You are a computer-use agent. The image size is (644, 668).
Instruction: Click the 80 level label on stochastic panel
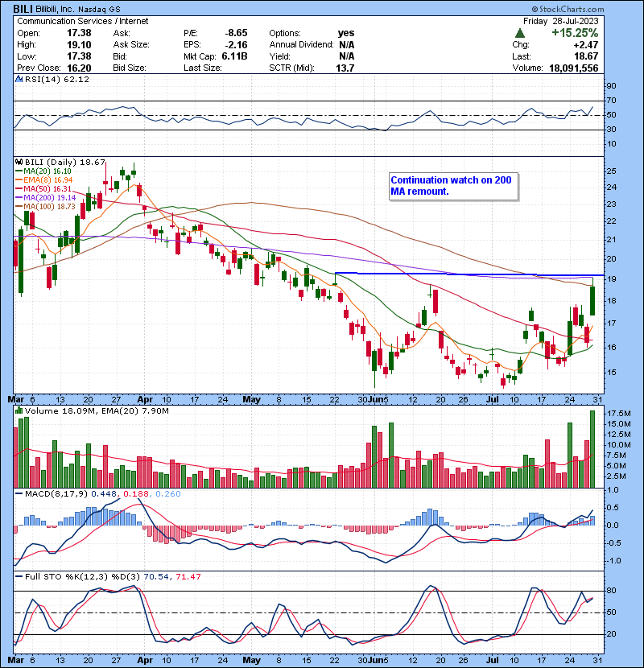[x=611, y=591]
